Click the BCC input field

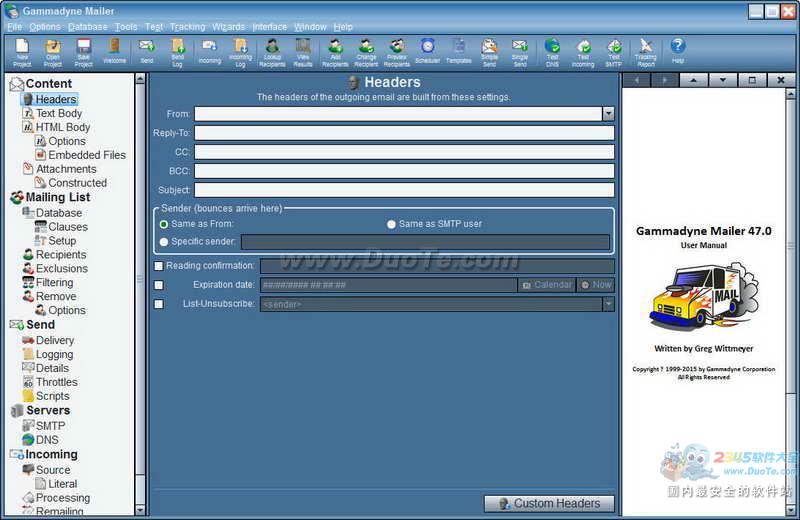[x=404, y=171]
